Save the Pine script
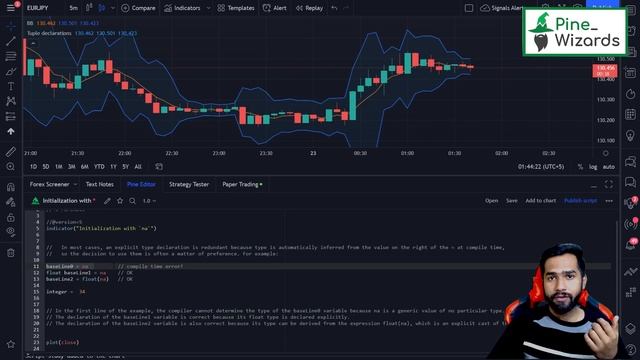This screenshot has width=640, height=360. [x=511, y=200]
